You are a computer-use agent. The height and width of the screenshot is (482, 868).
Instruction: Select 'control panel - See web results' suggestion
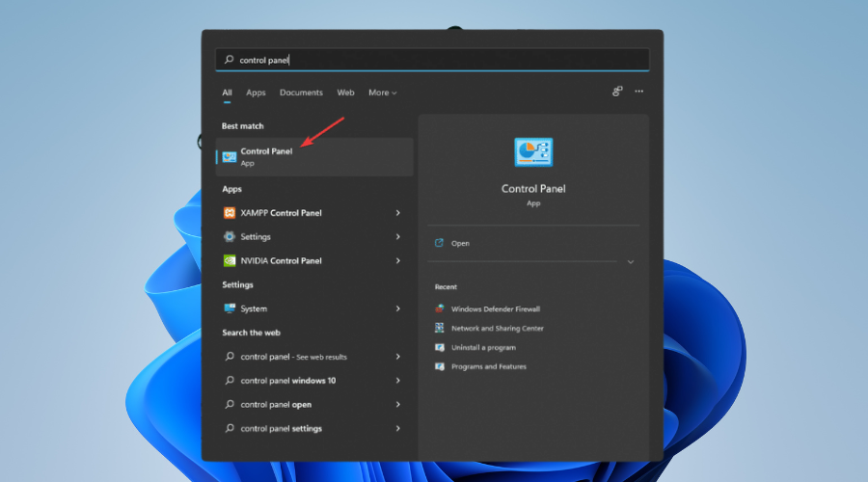point(293,357)
